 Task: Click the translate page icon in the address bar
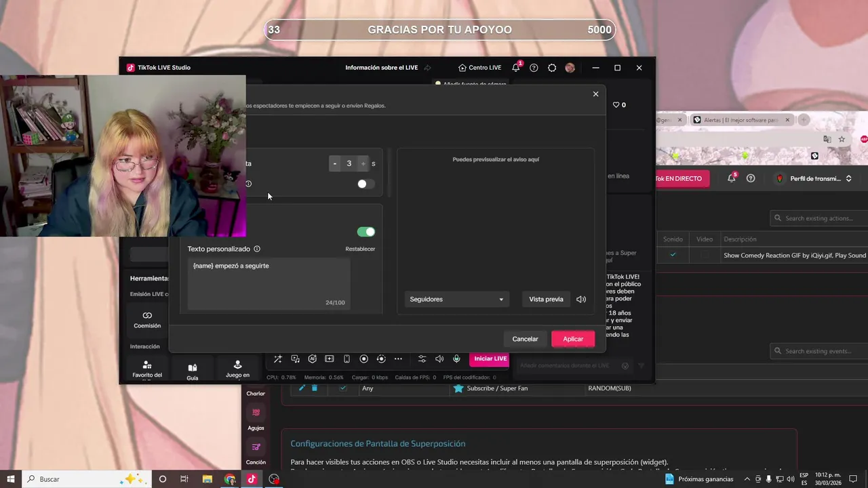tap(827, 139)
